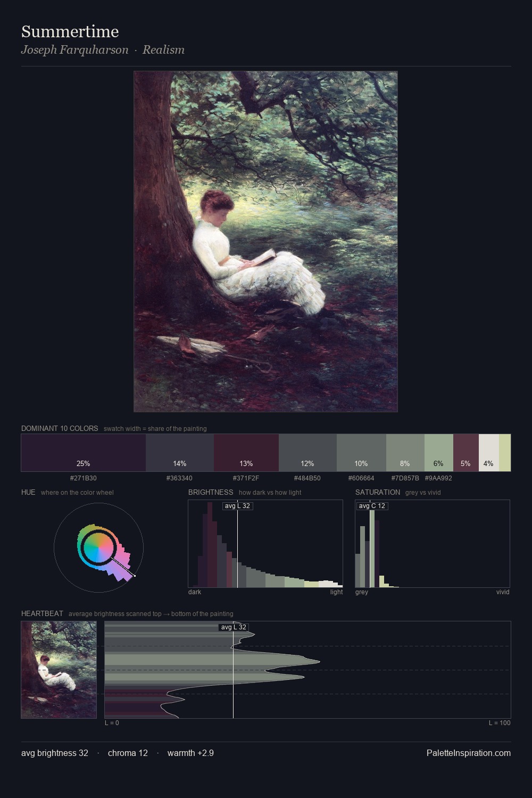This screenshot has width=532, height=798.
Task: Click the hex code #363340
Action: (179, 478)
